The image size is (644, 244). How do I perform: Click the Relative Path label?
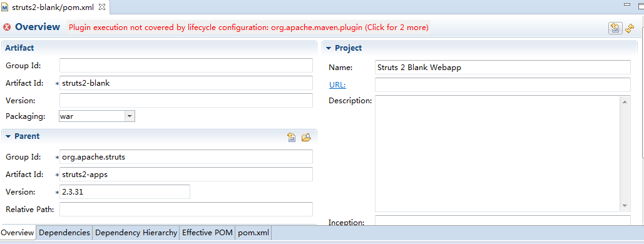coord(29,210)
